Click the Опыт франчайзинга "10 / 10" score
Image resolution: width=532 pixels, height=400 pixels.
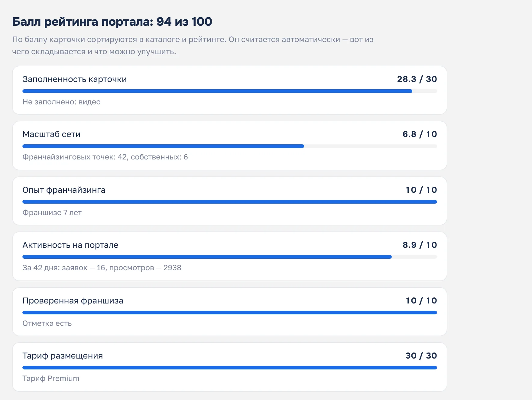tap(421, 190)
